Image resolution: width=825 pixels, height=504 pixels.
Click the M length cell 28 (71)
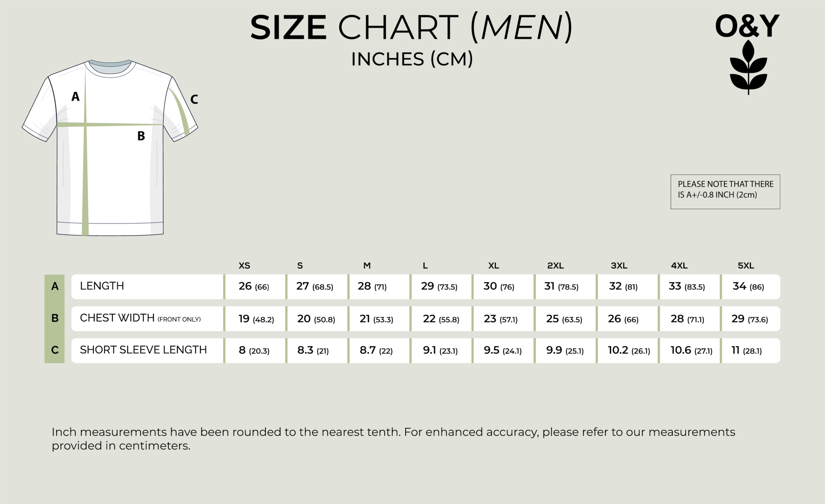coord(372,286)
